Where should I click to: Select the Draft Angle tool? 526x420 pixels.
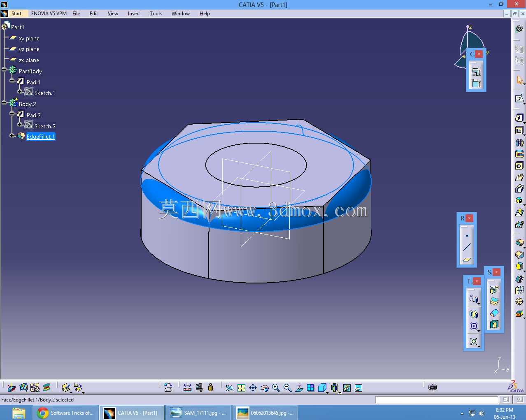(x=519, y=266)
